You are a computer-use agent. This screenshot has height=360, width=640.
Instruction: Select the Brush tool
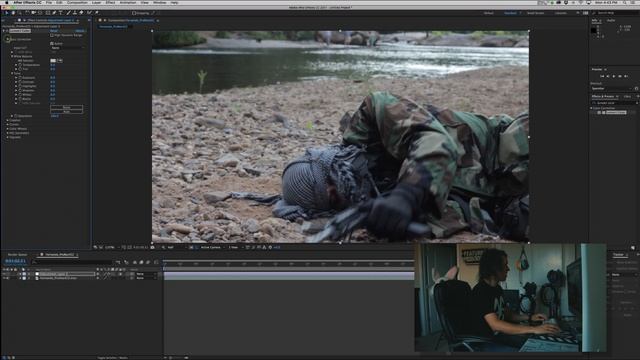click(68, 13)
